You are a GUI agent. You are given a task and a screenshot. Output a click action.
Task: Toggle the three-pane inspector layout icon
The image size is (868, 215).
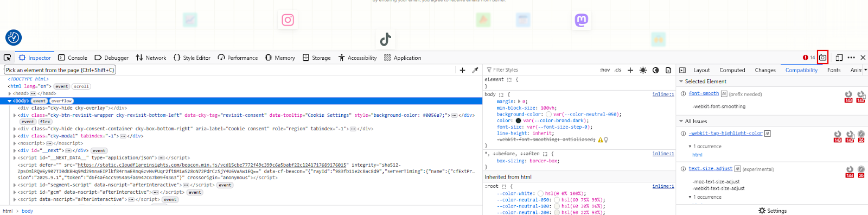pos(682,70)
